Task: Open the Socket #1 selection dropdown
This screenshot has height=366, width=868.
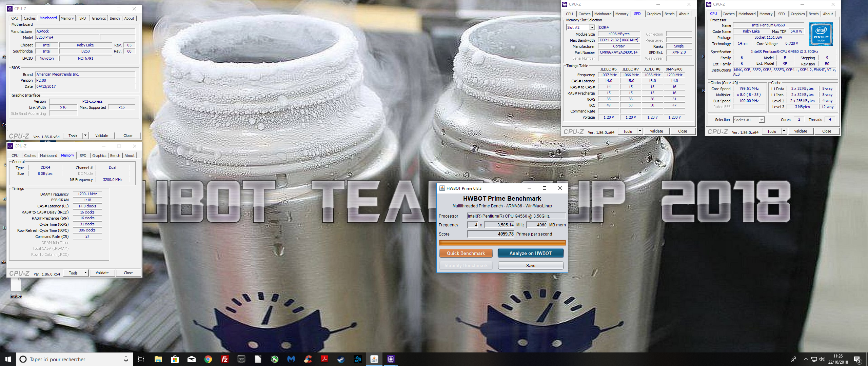Action: tap(761, 120)
